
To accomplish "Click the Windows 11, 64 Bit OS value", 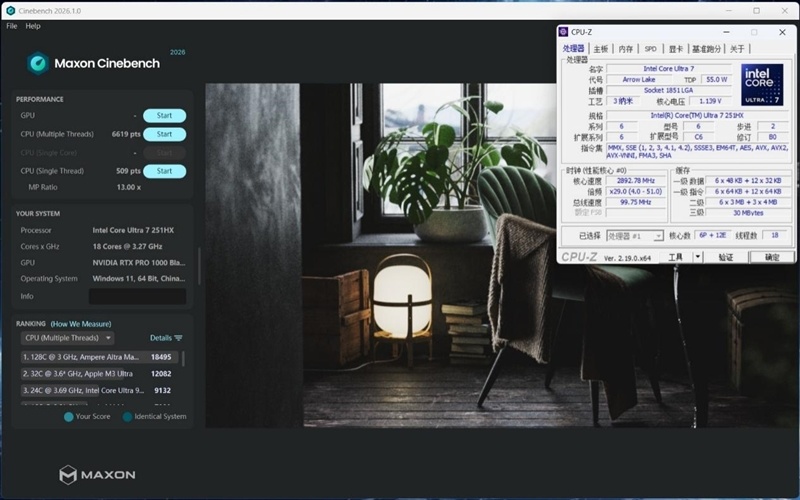I will [x=139, y=279].
